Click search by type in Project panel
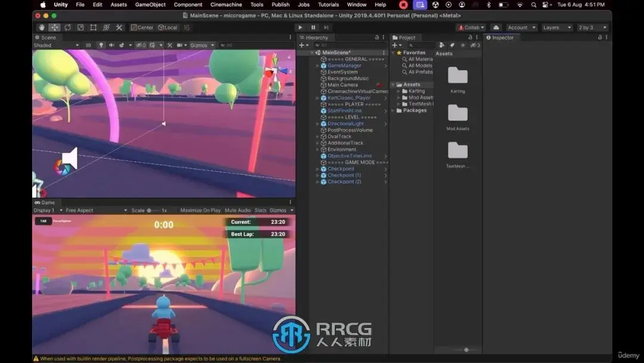Image resolution: width=644 pixels, height=363 pixels. (x=442, y=45)
